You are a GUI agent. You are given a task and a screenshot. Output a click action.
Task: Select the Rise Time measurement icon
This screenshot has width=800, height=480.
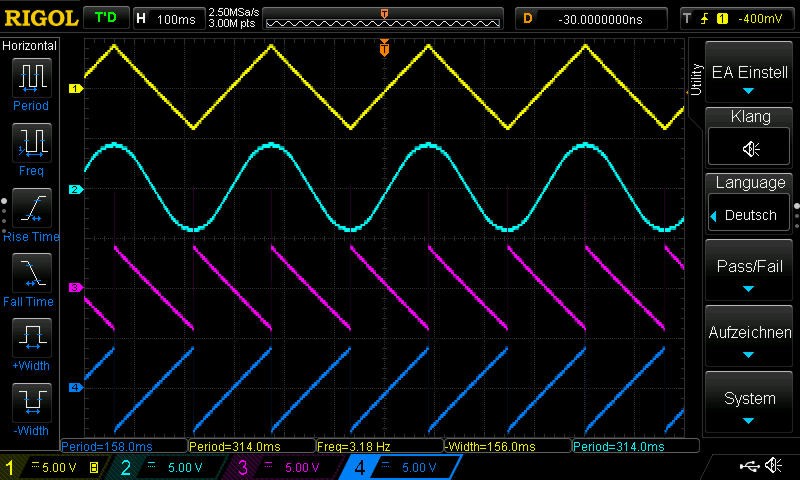click(31, 208)
